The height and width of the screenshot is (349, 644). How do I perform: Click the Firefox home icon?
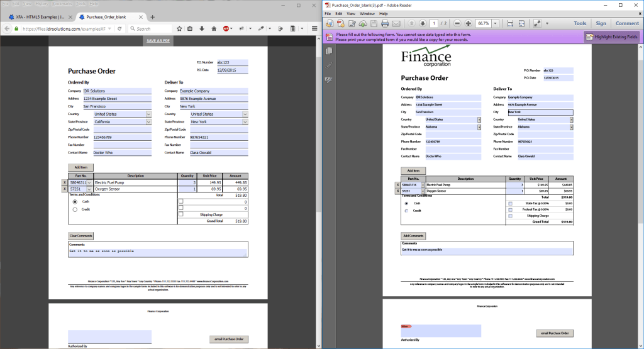pos(214,28)
